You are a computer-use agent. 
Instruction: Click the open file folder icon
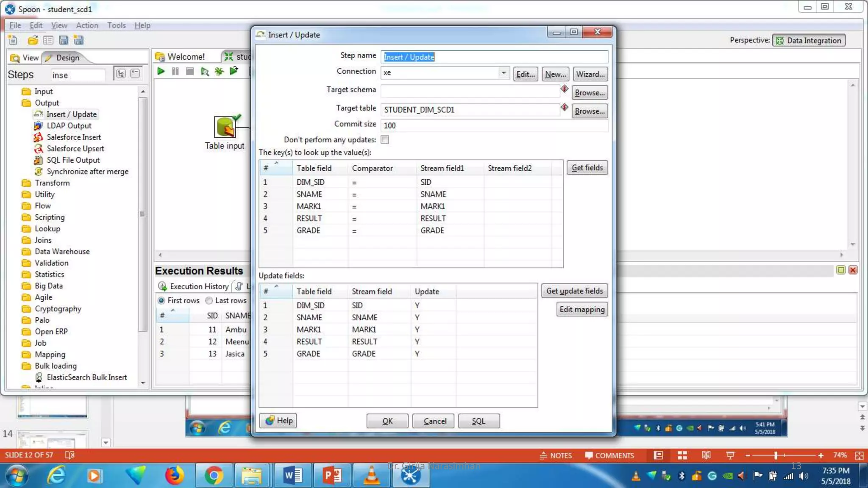pos(33,40)
